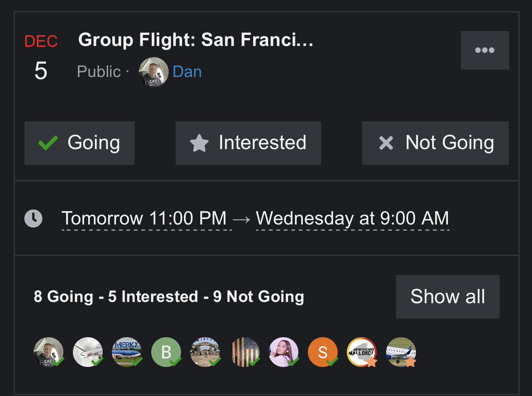This screenshot has height=396, width=532.
Task: Open the last interested attendee's jet avatar
Action: pos(401,352)
